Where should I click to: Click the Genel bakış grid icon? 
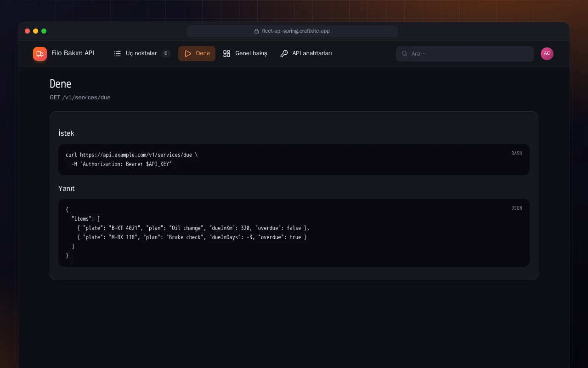point(227,53)
